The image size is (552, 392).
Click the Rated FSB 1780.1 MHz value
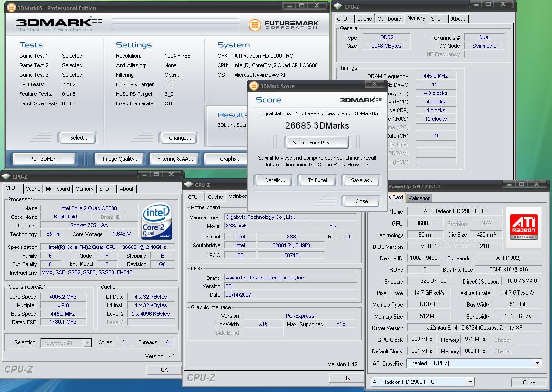63,322
